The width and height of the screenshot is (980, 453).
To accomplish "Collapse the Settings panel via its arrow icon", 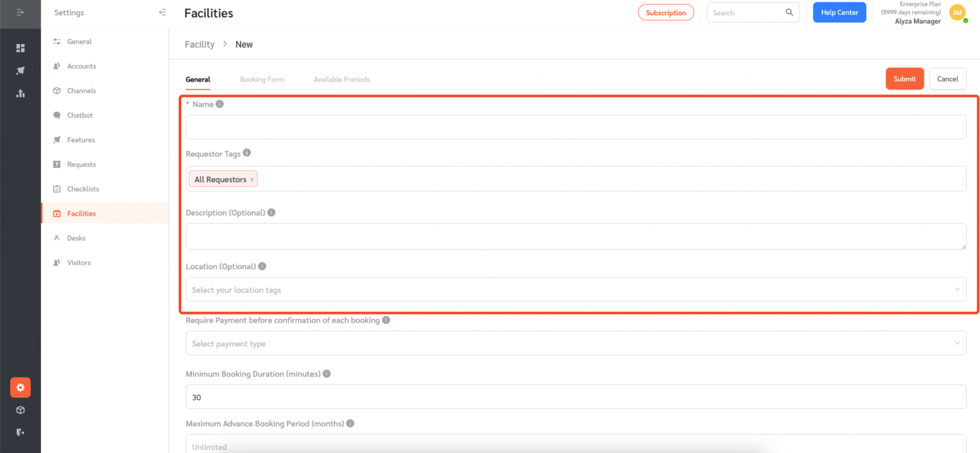I will (162, 12).
